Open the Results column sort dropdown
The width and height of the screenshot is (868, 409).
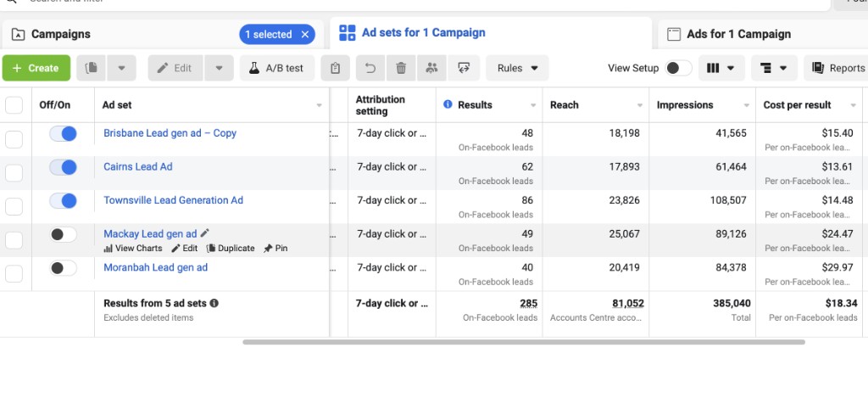(x=533, y=105)
